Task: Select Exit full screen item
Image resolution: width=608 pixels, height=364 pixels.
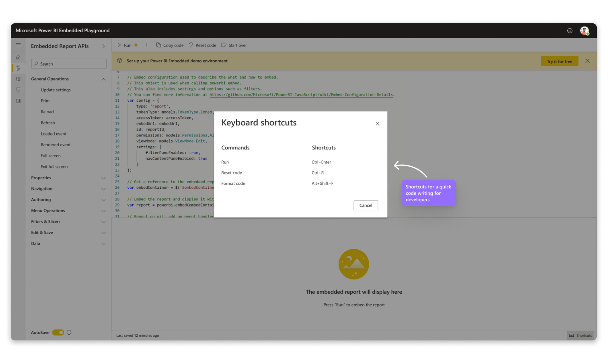Action: [x=54, y=167]
